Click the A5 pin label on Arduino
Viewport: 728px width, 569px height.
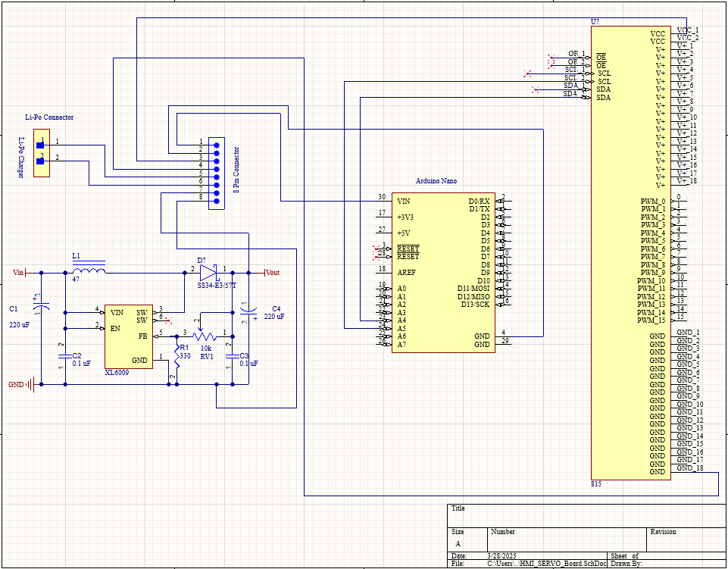click(x=401, y=328)
